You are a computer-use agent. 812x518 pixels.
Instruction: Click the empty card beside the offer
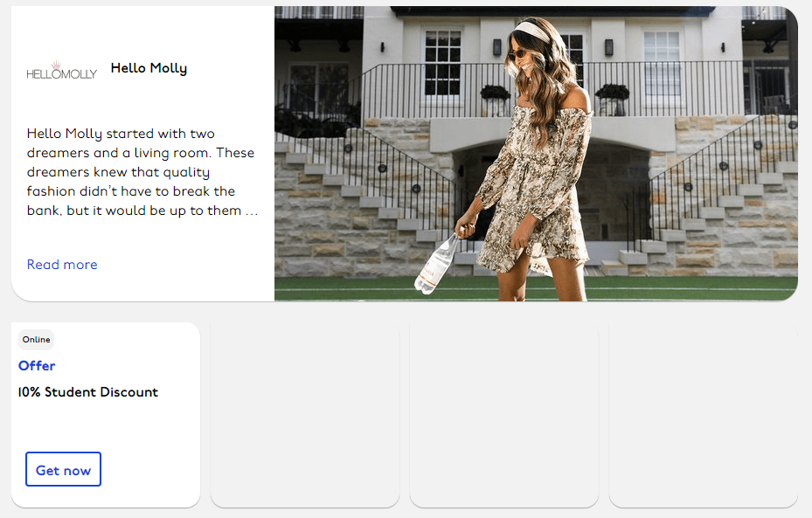[x=305, y=415]
